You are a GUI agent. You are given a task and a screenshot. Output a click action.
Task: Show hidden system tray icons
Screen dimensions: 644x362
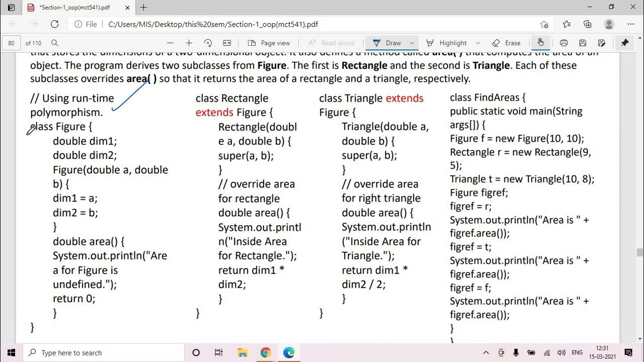486,352
